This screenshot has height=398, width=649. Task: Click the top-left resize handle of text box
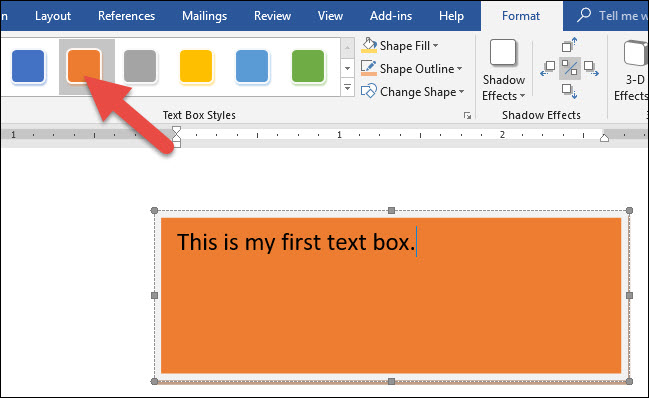pos(154,211)
